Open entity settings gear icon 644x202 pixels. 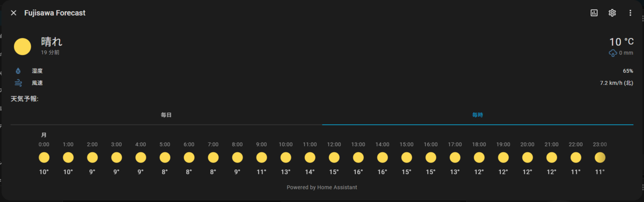(x=612, y=13)
